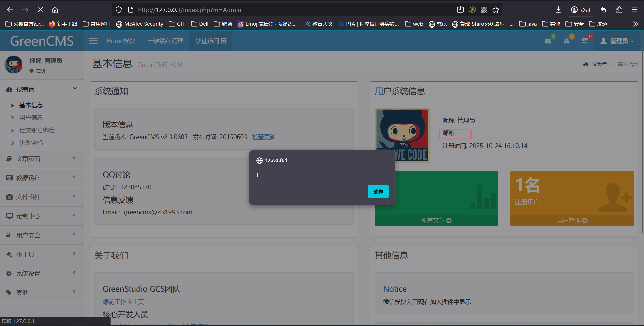Click the tasks list icon with 0 badge
Image resolution: width=644 pixels, height=326 pixels.
point(585,41)
